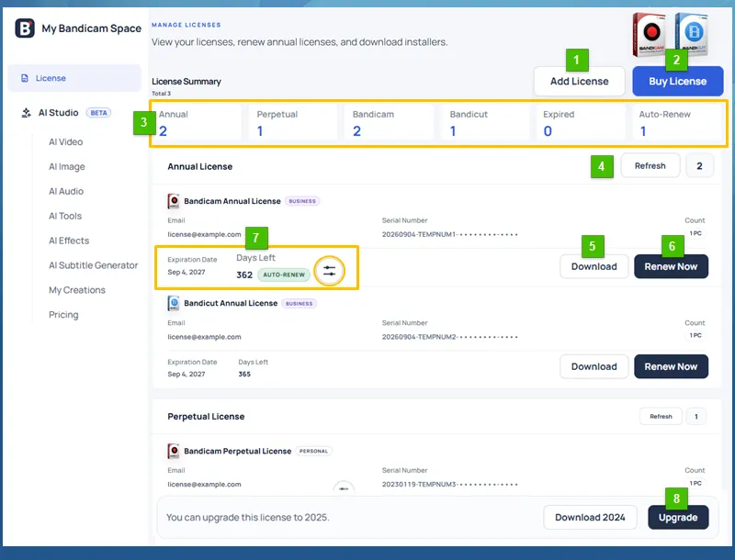Click serial number 20230119-TEMPNUM3
The width and height of the screenshot is (735, 560).
(x=449, y=484)
